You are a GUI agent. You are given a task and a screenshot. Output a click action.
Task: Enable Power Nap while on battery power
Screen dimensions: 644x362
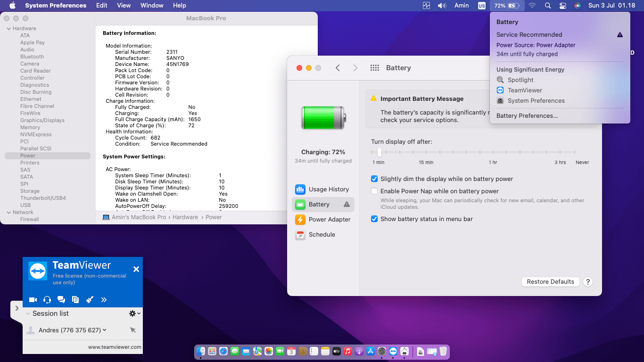tap(374, 191)
